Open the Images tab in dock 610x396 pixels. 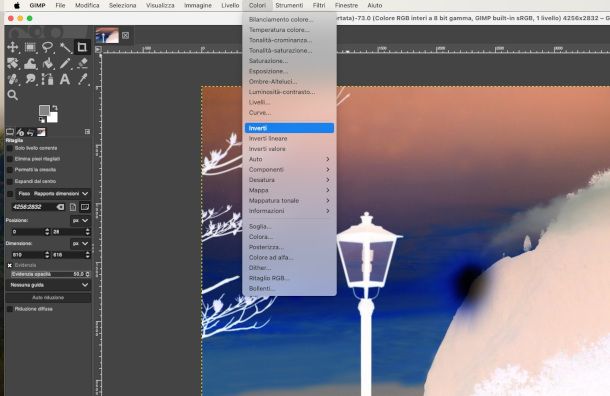pyautogui.click(x=41, y=132)
